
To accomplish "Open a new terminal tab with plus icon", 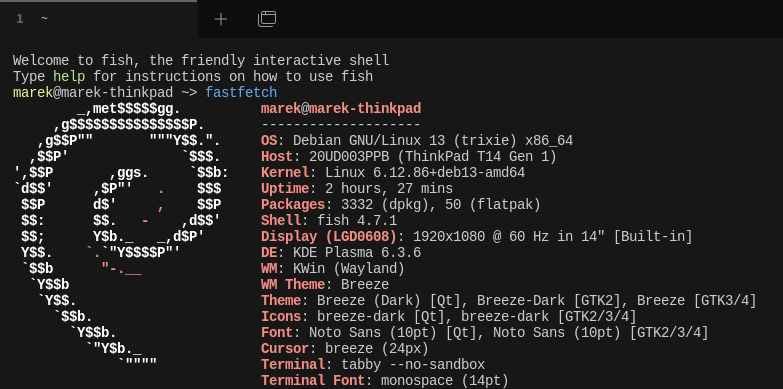I will click(221, 19).
